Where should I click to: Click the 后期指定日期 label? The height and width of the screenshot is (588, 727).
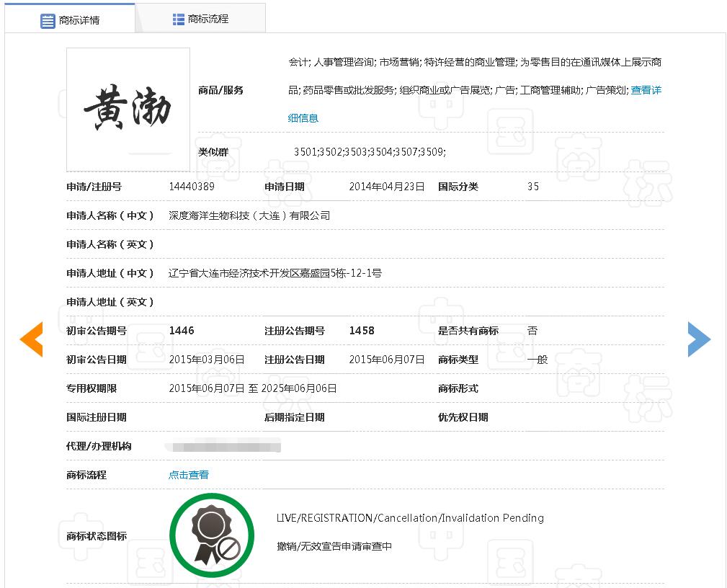coord(295,417)
